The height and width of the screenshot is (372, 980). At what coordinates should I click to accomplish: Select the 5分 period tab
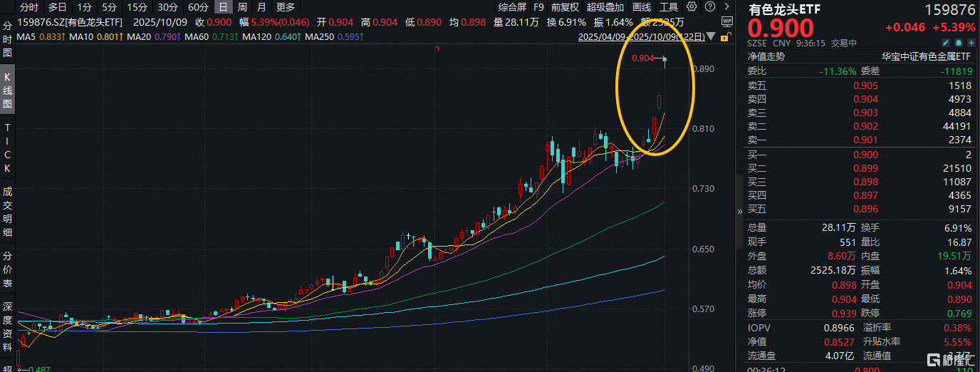point(109,8)
